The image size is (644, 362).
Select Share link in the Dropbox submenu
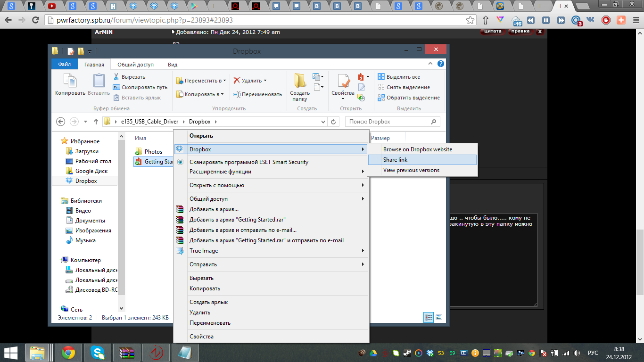(x=395, y=160)
